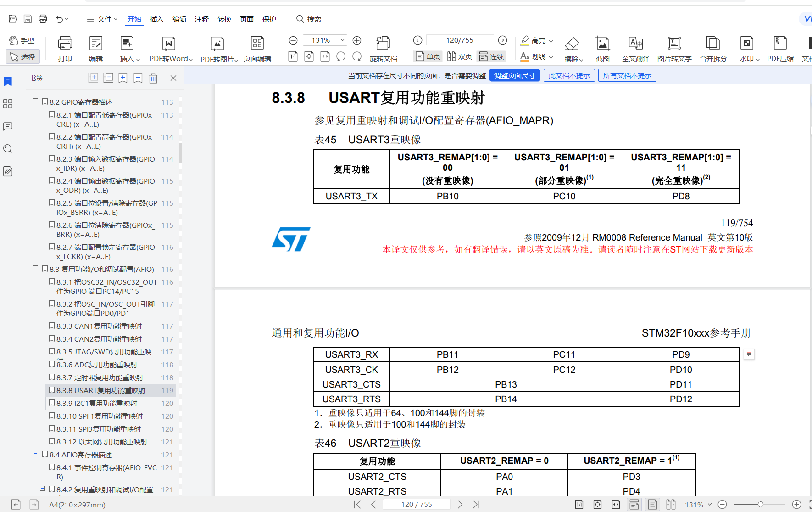Click the zoom out minus circle
Viewport: 812px width, 512px height.
click(293, 40)
